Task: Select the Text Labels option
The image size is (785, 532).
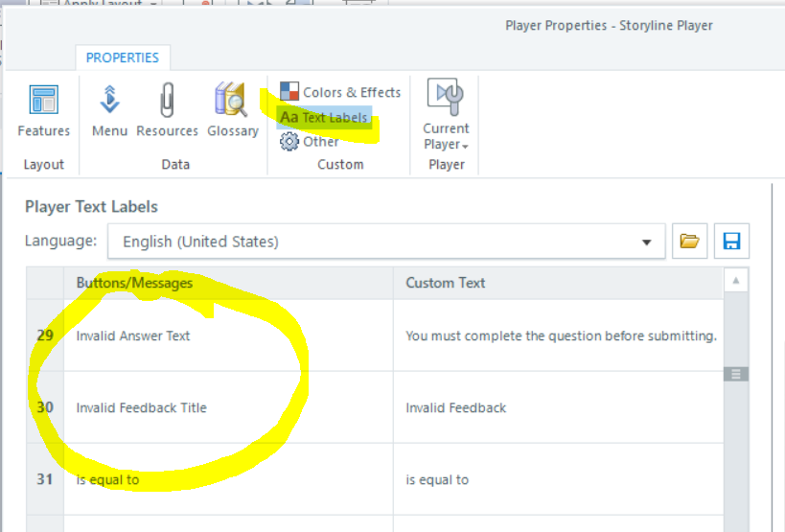Action: pyautogui.click(x=324, y=117)
